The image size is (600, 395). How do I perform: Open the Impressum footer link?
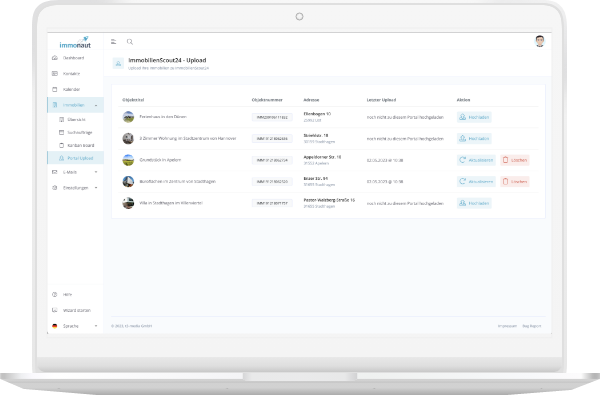507,326
